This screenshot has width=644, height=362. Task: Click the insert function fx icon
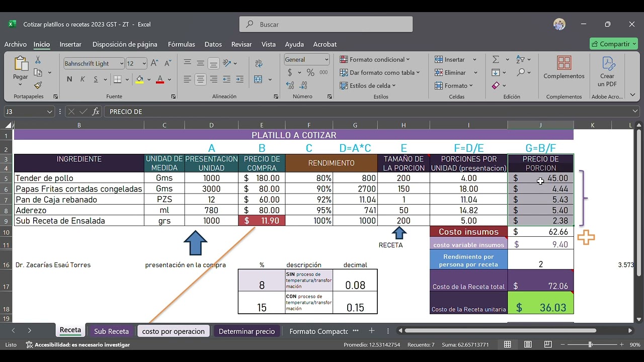pyautogui.click(x=96, y=112)
